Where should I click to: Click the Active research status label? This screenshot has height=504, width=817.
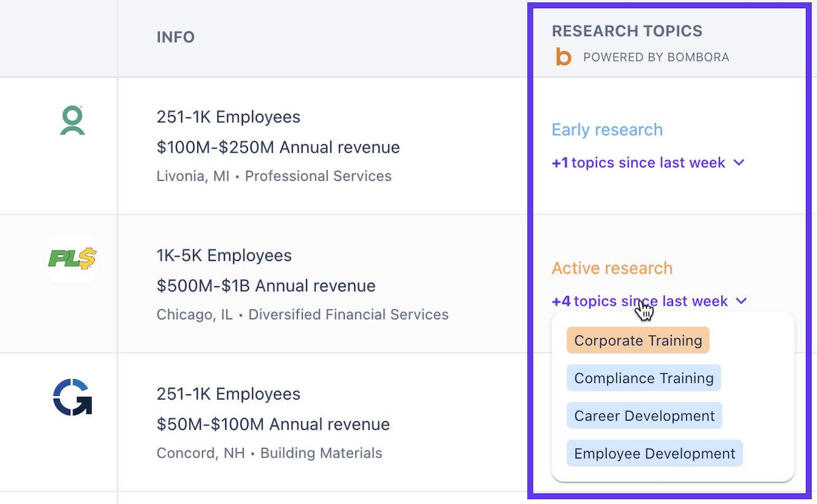(612, 268)
